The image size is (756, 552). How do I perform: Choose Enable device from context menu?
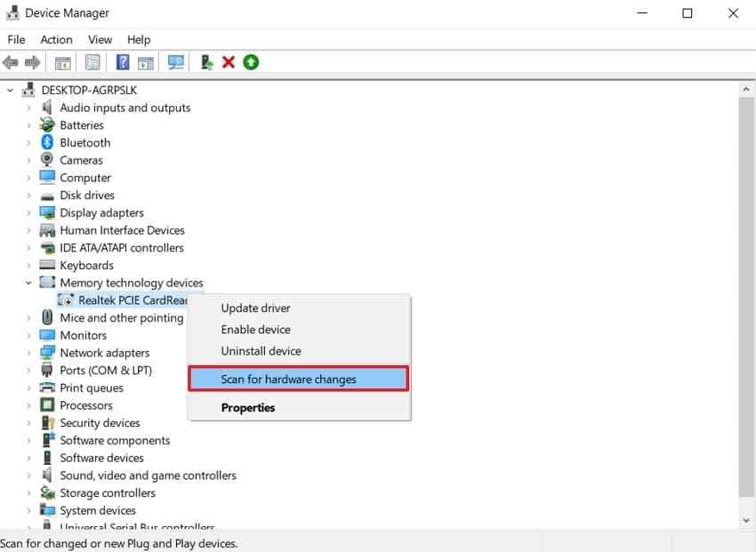click(x=299, y=330)
